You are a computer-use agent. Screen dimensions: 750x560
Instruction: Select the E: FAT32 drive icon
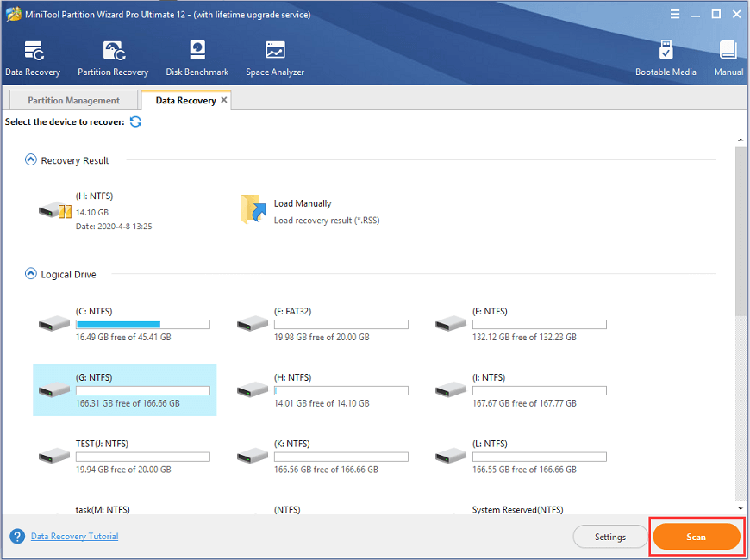[253, 323]
